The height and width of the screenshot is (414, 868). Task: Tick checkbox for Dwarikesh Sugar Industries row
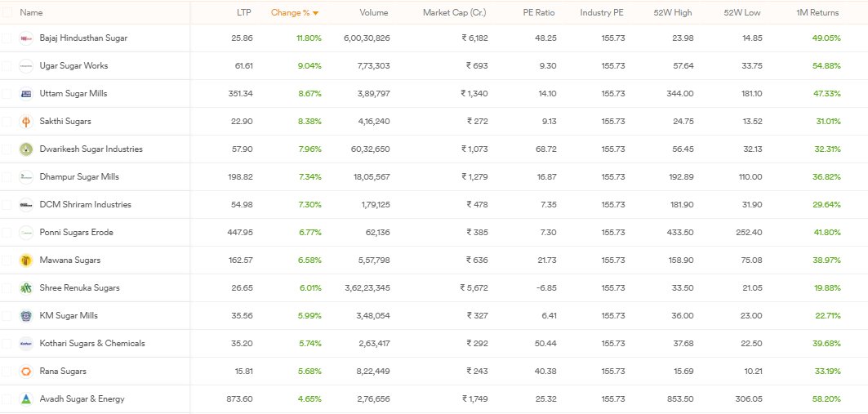[x=6, y=149]
